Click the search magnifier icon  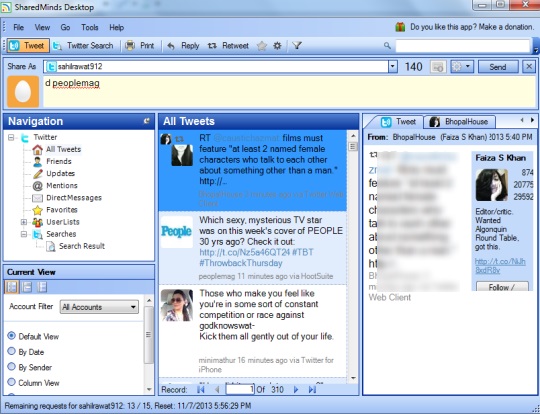pyautogui.click(x=387, y=45)
